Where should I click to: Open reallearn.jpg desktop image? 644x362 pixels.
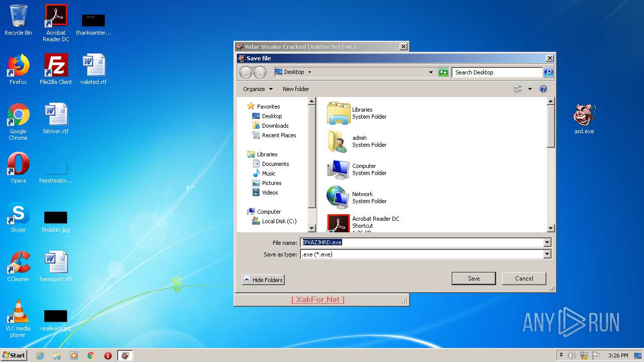pos(56,320)
